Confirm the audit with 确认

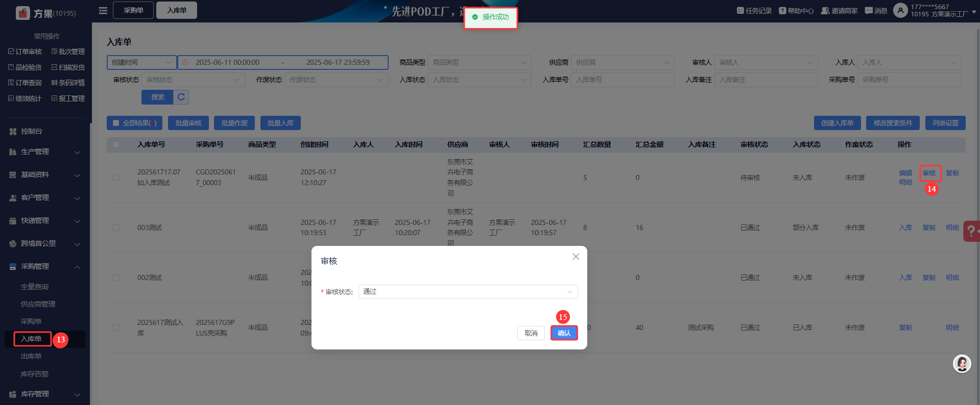click(564, 333)
